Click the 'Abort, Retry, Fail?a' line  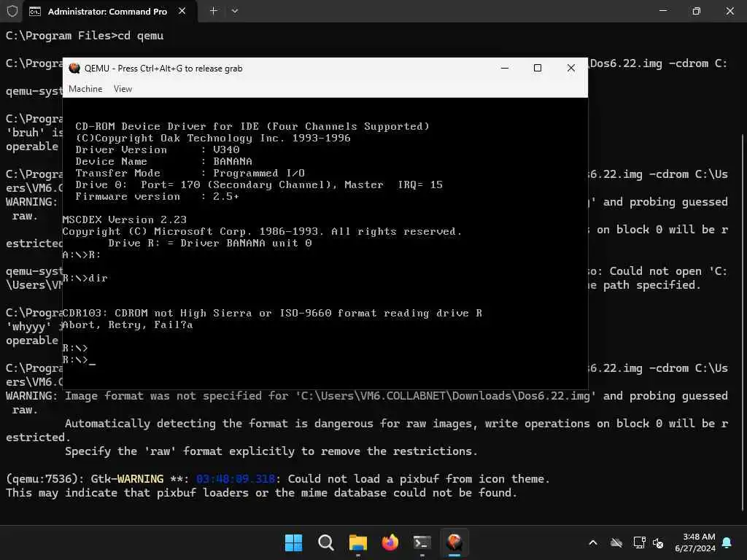click(128, 324)
